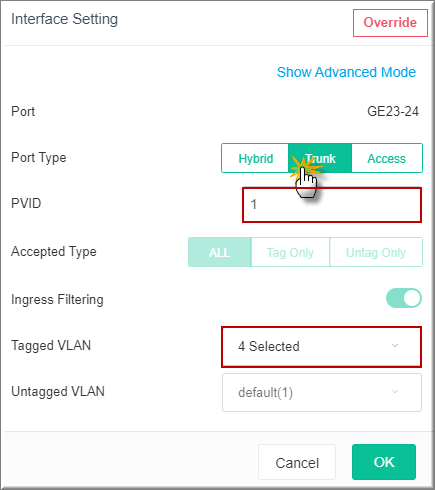Viewport: 435px width, 490px height.
Task: Choose Tag Only accepted type
Action: tap(290, 252)
